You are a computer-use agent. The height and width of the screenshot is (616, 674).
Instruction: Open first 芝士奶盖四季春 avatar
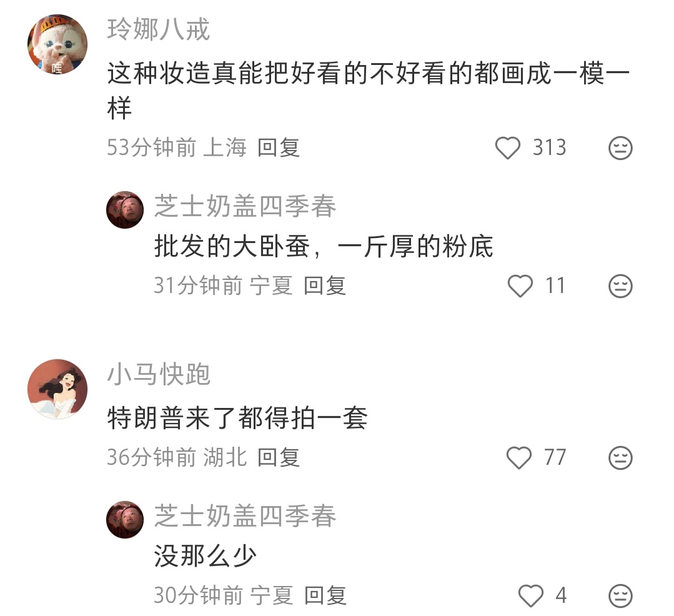[125, 210]
